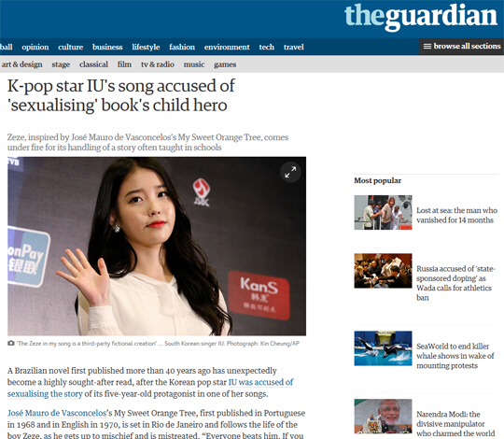Open the culture section

[x=70, y=47]
